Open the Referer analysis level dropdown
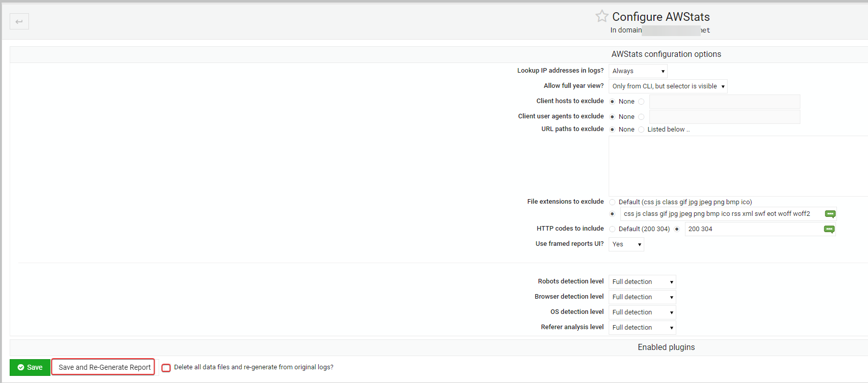Viewport: 868px width, 383px height. point(642,328)
